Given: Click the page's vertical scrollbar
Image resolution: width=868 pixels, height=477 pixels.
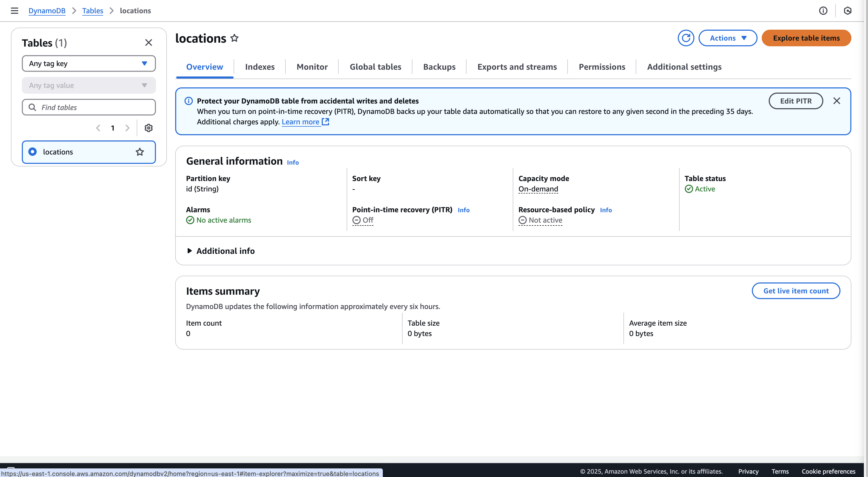Looking at the screenshot, I should (x=866, y=236).
